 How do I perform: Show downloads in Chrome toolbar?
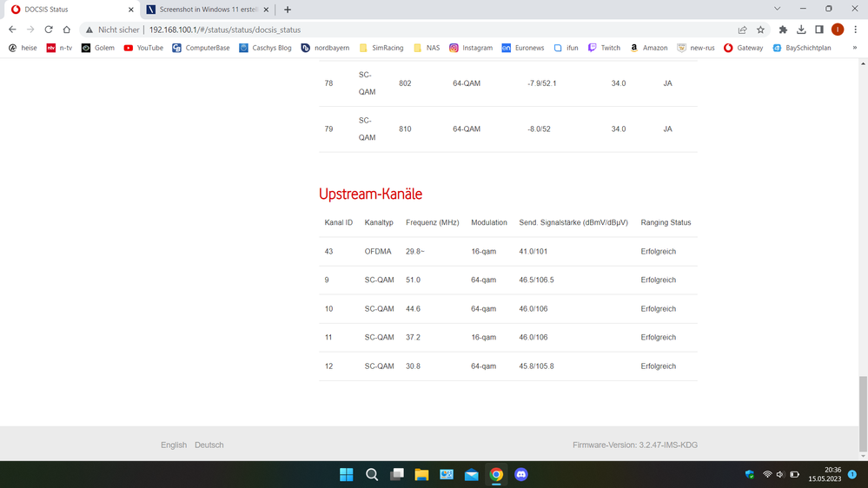pos(801,30)
